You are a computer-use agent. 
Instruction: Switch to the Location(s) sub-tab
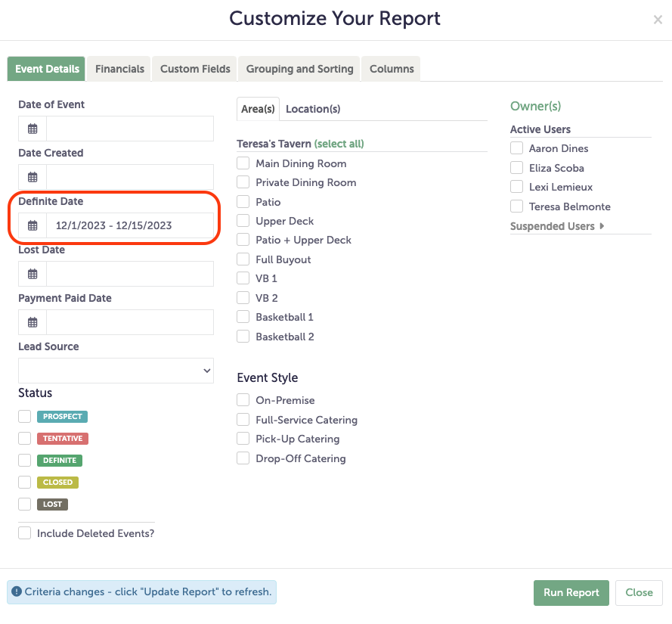(x=313, y=109)
